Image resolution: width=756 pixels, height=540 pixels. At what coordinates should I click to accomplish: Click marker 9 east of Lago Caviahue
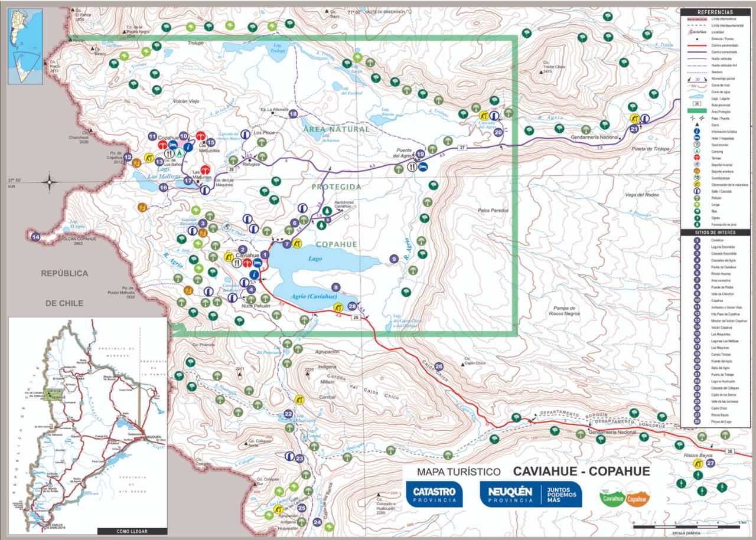(x=394, y=258)
